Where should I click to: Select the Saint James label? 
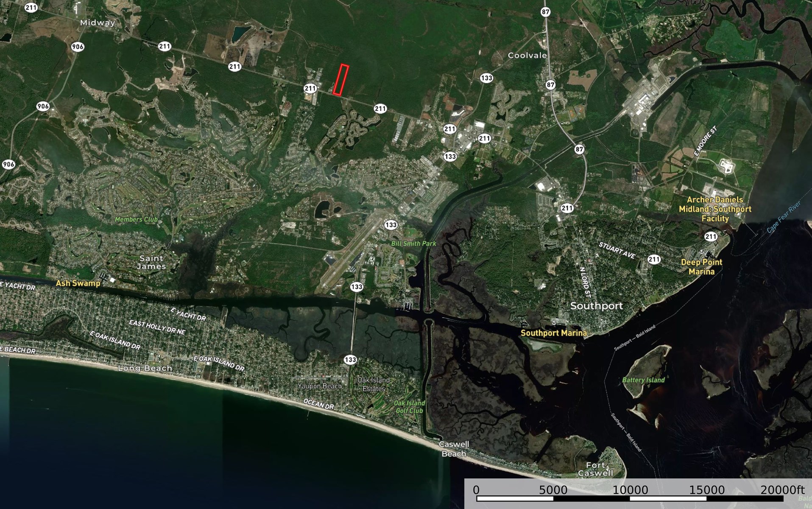tap(151, 262)
